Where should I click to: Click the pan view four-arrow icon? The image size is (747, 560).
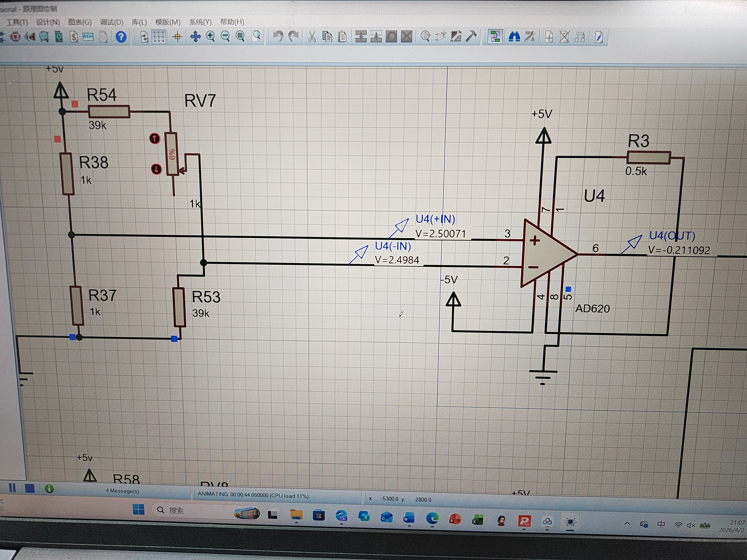click(x=195, y=37)
